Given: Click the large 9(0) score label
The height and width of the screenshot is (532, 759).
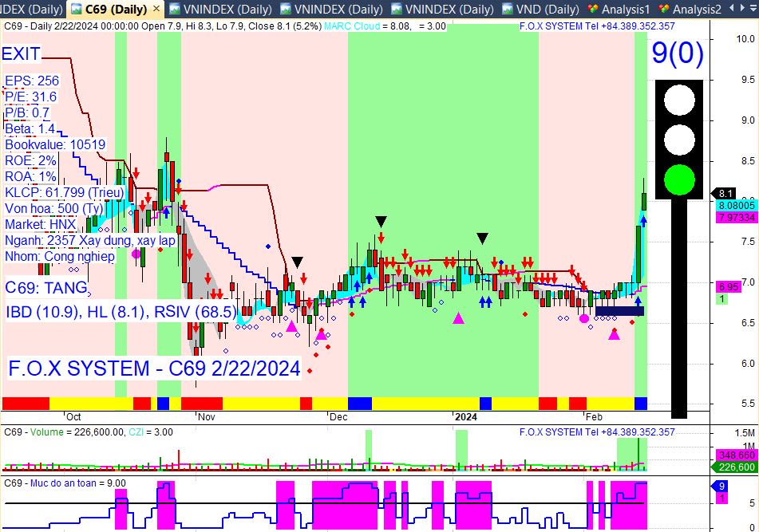Looking at the screenshot, I should [678, 52].
